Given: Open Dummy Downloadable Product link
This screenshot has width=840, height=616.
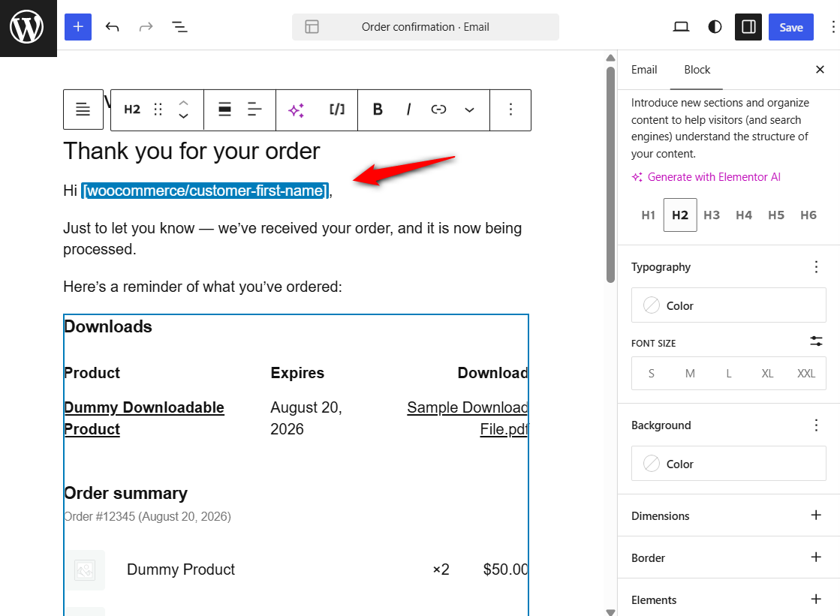Looking at the screenshot, I should (x=143, y=419).
